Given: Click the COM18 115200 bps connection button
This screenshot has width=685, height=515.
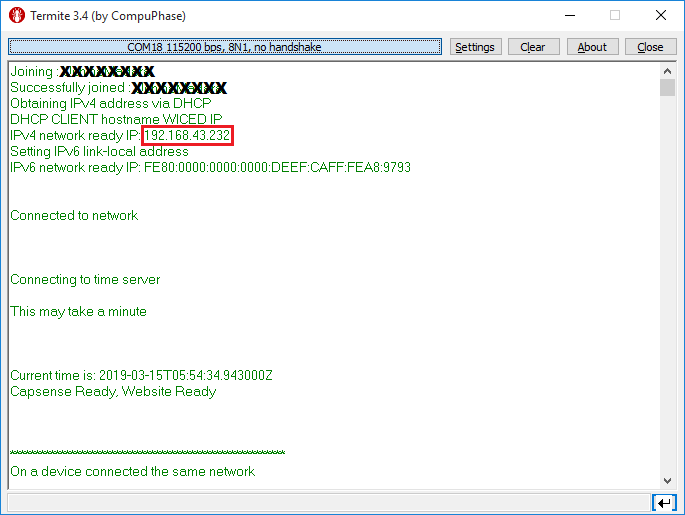Looking at the screenshot, I should tap(225, 47).
